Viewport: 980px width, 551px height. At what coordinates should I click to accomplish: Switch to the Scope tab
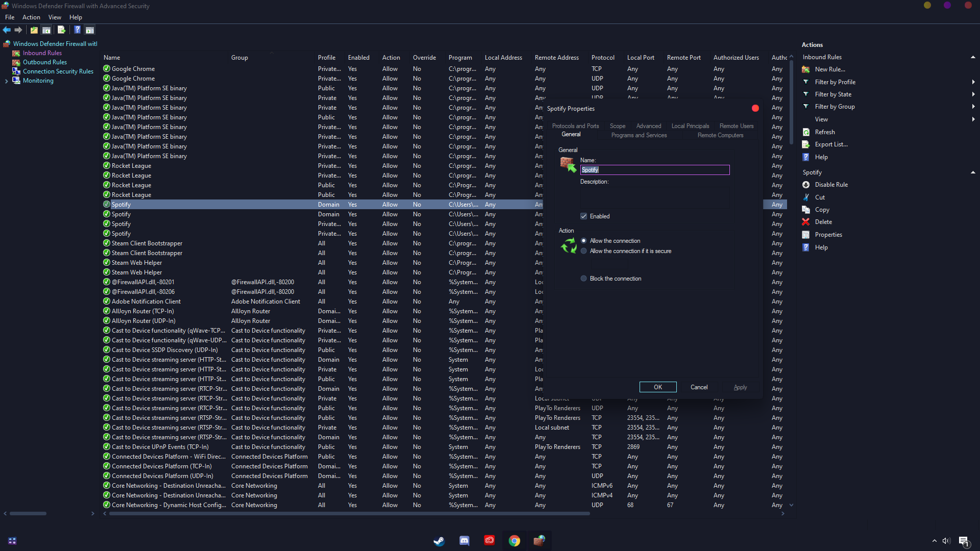coord(618,126)
